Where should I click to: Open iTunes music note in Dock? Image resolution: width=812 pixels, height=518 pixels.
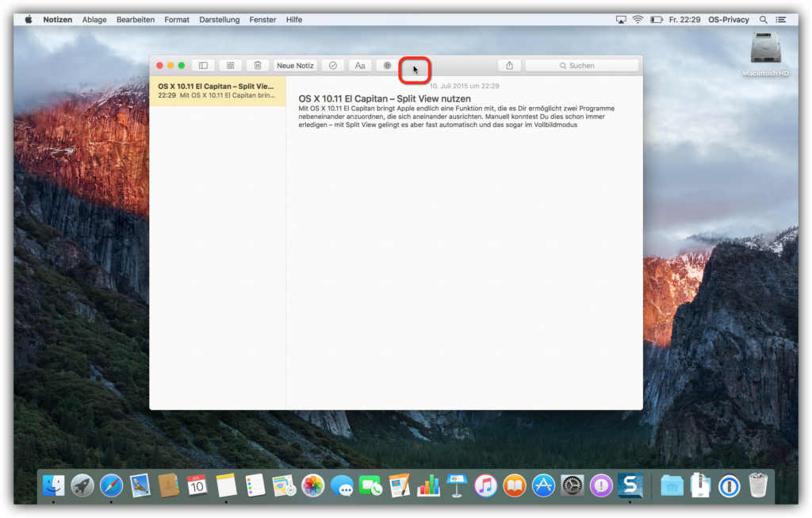pos(486,486)
